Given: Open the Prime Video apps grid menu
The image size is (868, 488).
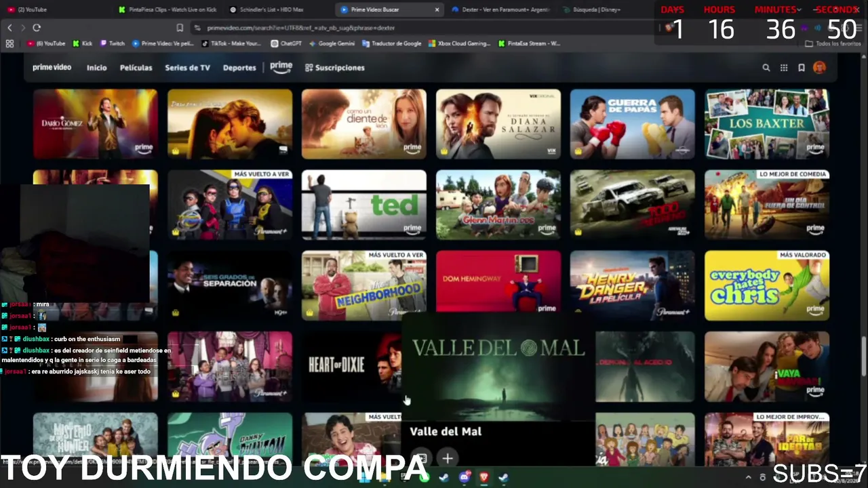Looking at the screenshot, I should [784, 68].
